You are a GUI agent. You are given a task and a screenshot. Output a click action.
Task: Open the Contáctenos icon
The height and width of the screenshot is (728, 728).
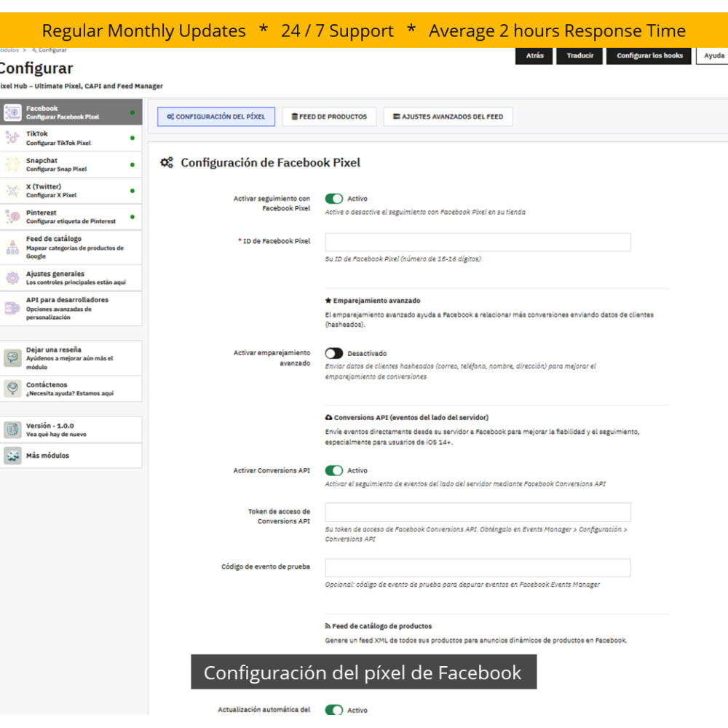(x=12, y=388)
